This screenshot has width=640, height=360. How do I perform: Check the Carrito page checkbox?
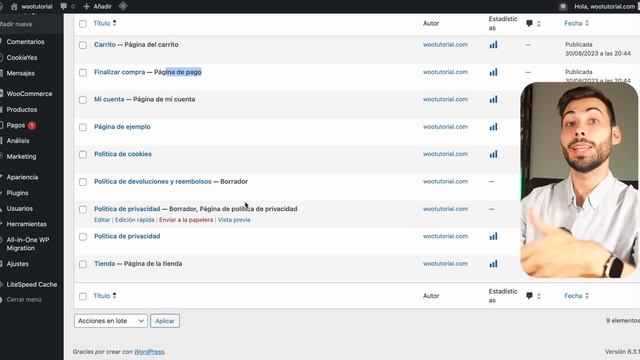(x=83, y=45)
